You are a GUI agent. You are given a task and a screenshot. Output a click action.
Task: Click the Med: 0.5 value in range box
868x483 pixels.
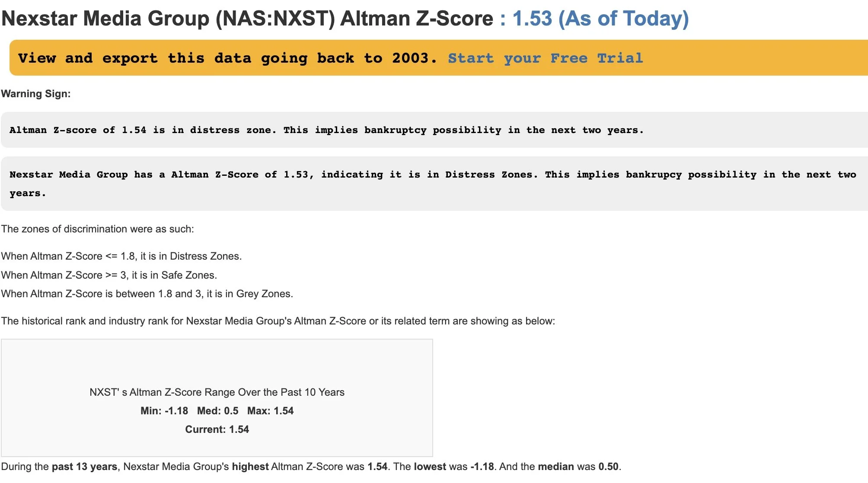217,411
